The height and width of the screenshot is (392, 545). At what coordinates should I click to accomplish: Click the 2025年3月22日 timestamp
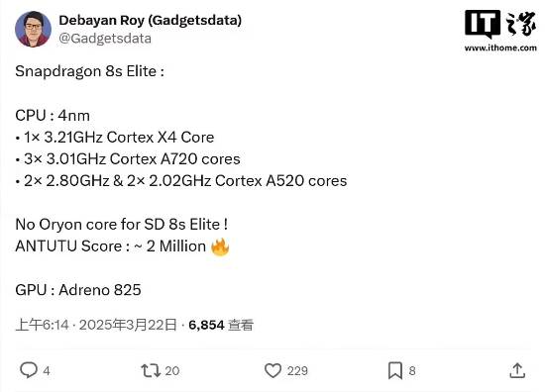(128, 325)
